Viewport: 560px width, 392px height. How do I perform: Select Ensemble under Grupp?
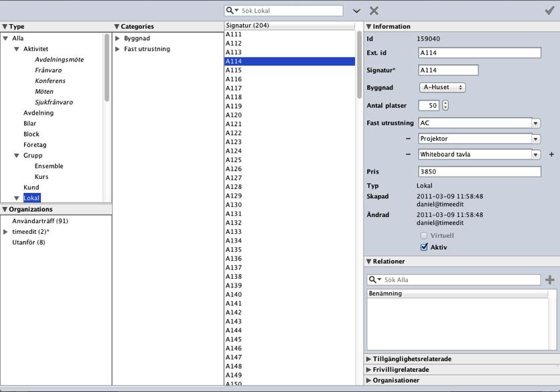point(49,166)
